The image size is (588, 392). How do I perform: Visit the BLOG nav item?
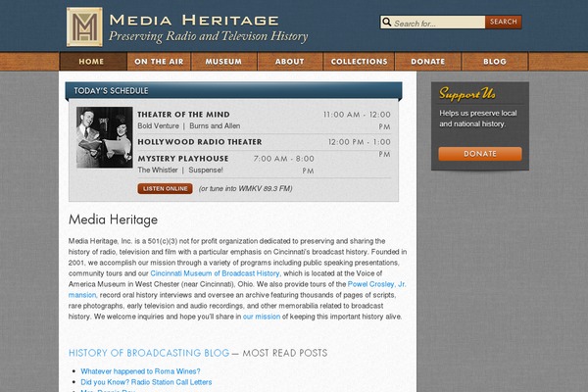coord(495,62)
